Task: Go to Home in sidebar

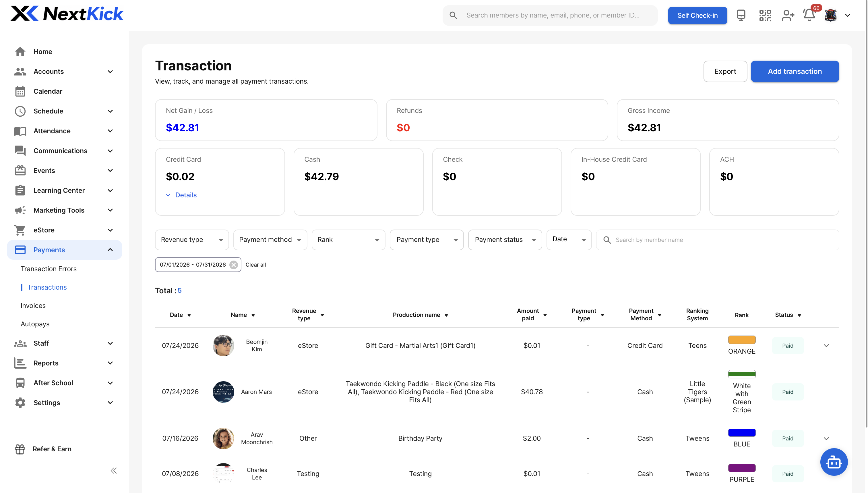Action: [x=42, y=51]
